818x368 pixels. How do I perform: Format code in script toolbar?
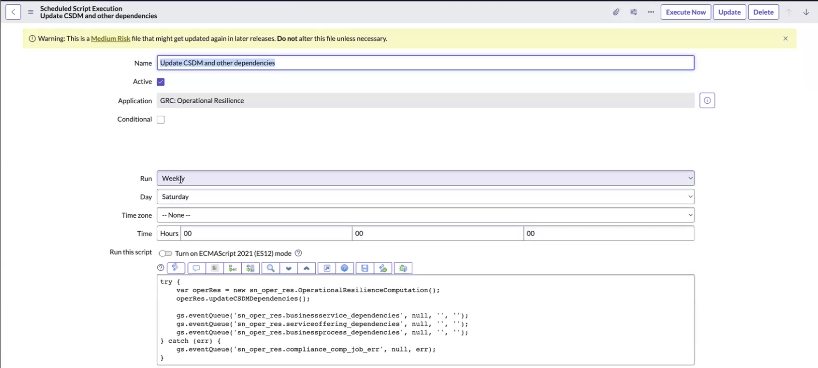click(233, 268)
